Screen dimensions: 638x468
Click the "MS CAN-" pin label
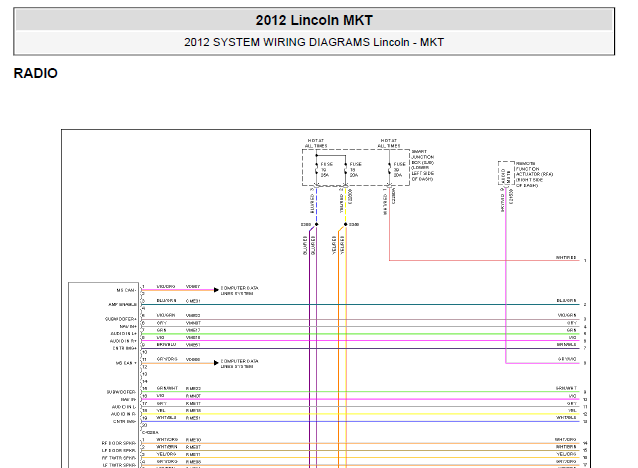point(126,290)
